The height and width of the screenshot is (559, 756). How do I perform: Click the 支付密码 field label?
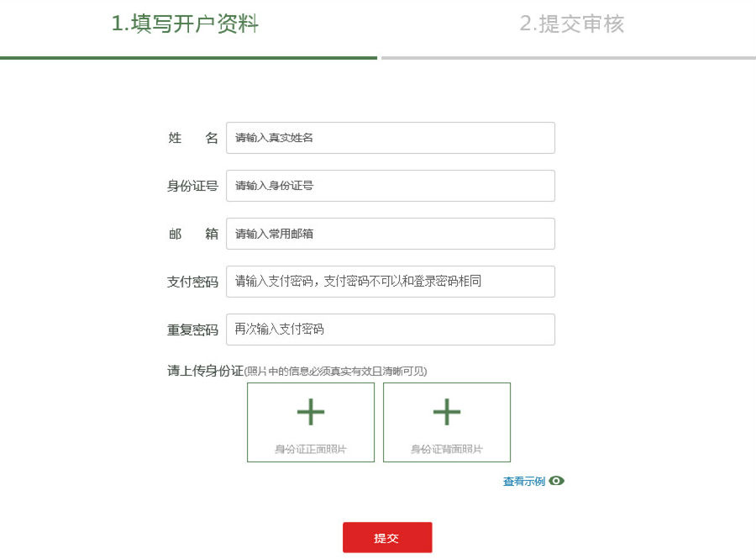point(192,282)
